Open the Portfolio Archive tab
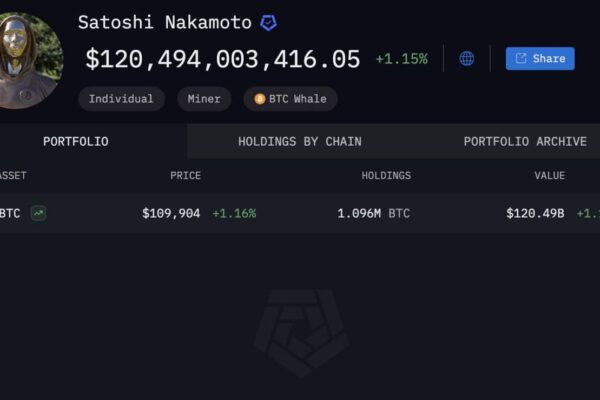This screenshot has width=600, height=400. (525, 141)
